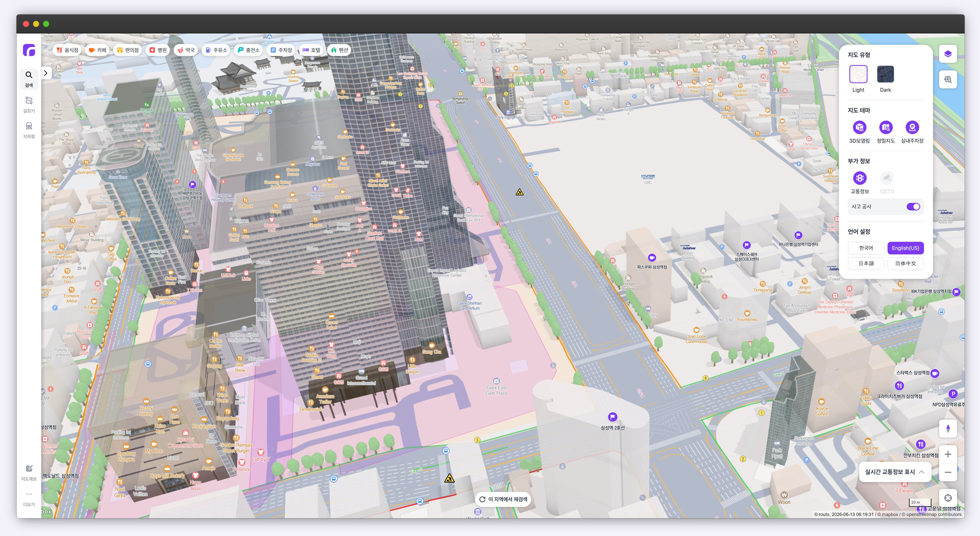Image resolution: width=980 pixels, height=536 pixels.
Task: Select the 스타벅스 삼성역점 marker
Action: (x=935, y=373)
